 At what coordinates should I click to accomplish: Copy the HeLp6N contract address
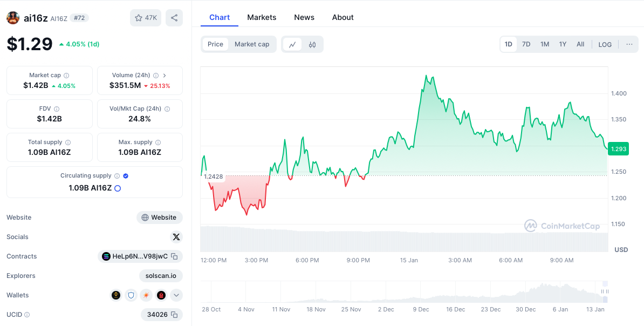(x=174, y=256)
